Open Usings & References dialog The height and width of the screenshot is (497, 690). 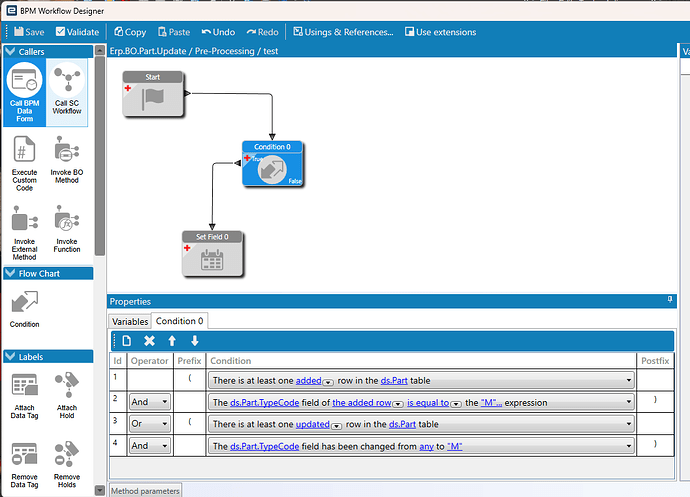(343, 32)
